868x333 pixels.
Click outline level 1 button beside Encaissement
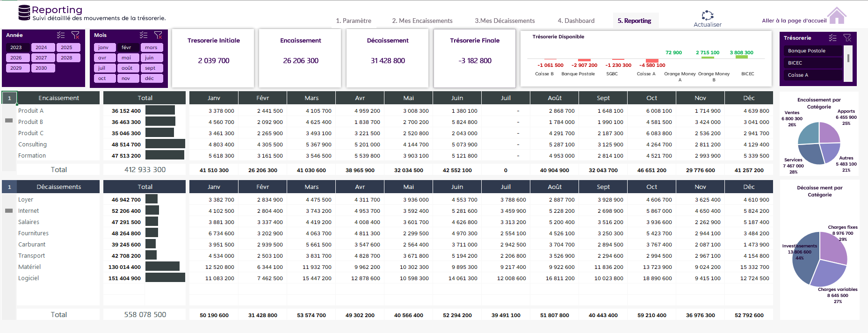click(x=10, y=98)
